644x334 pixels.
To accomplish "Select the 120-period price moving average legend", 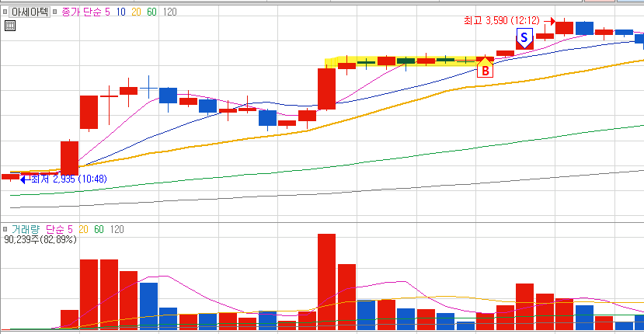I will coord(170,12).
